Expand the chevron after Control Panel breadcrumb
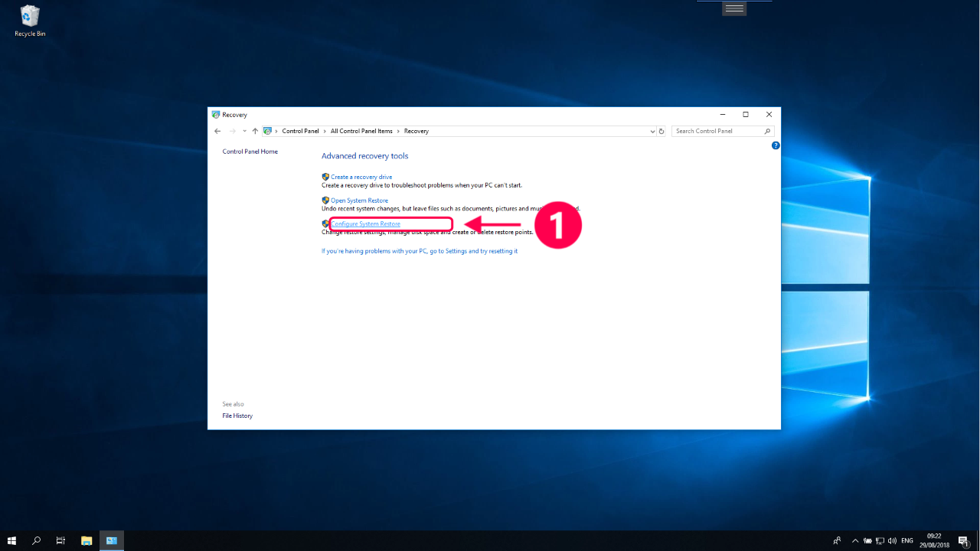This screenshot has width=980, height=551. click(x=325, y=131)
